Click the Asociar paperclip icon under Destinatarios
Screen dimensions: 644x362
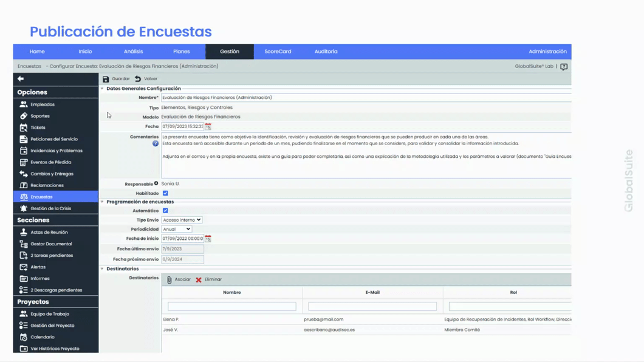point(170,279)
